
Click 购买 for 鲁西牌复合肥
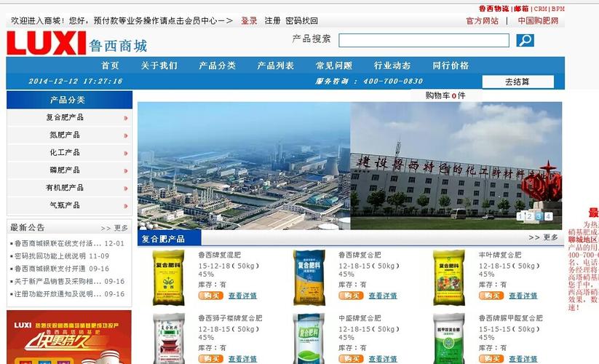click(x=351, y=296)
